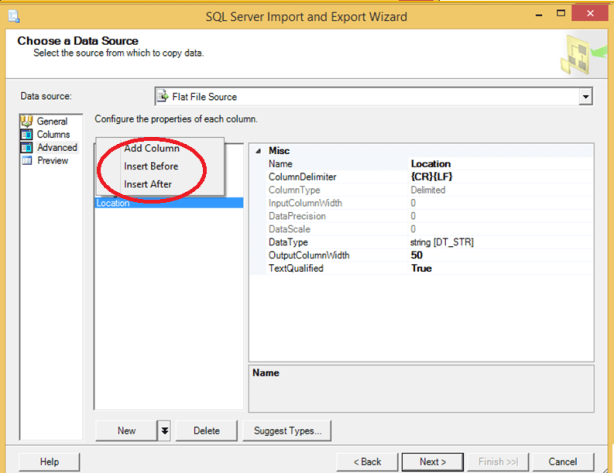Choose Add Column from the menu
614x473 pixels.
coord(152,149)
